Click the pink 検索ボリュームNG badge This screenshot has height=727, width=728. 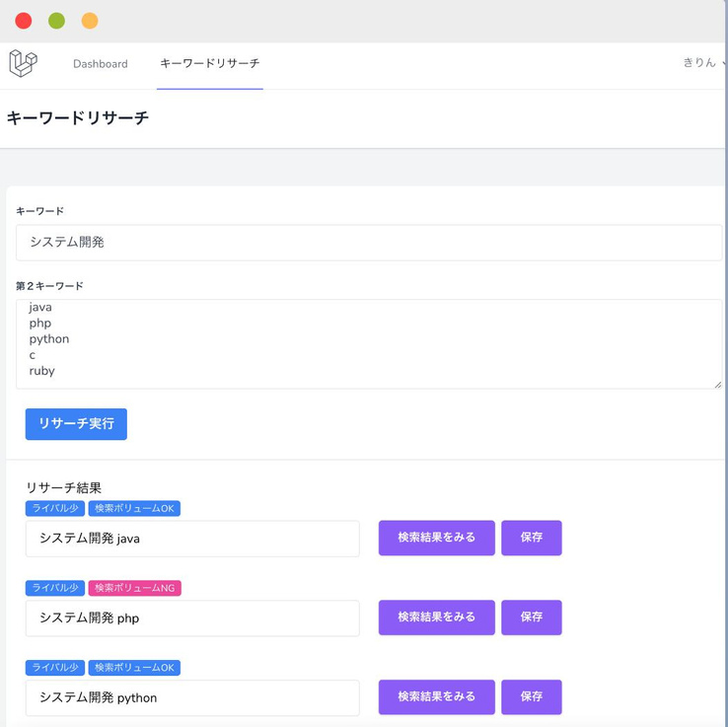pos(134,588)
